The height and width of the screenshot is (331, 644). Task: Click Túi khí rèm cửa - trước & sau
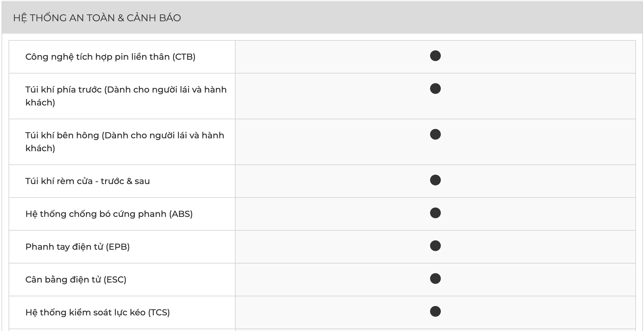point(88,181)
